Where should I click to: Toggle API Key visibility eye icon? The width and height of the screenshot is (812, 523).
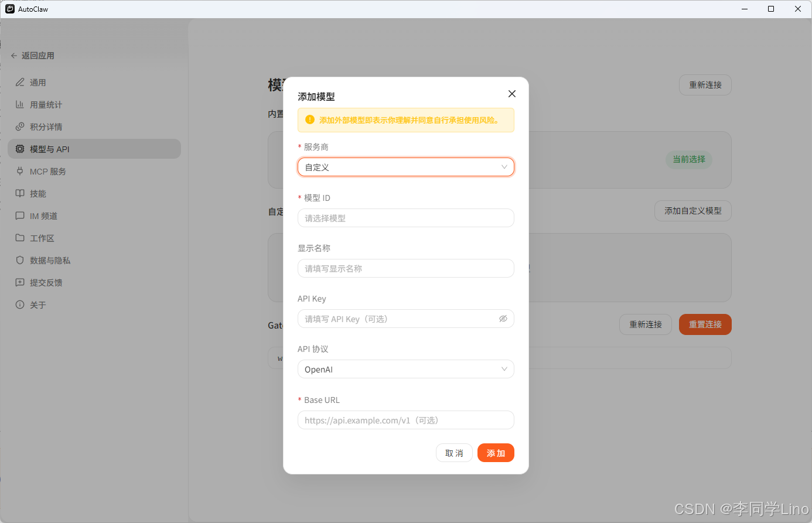[503, 319]
